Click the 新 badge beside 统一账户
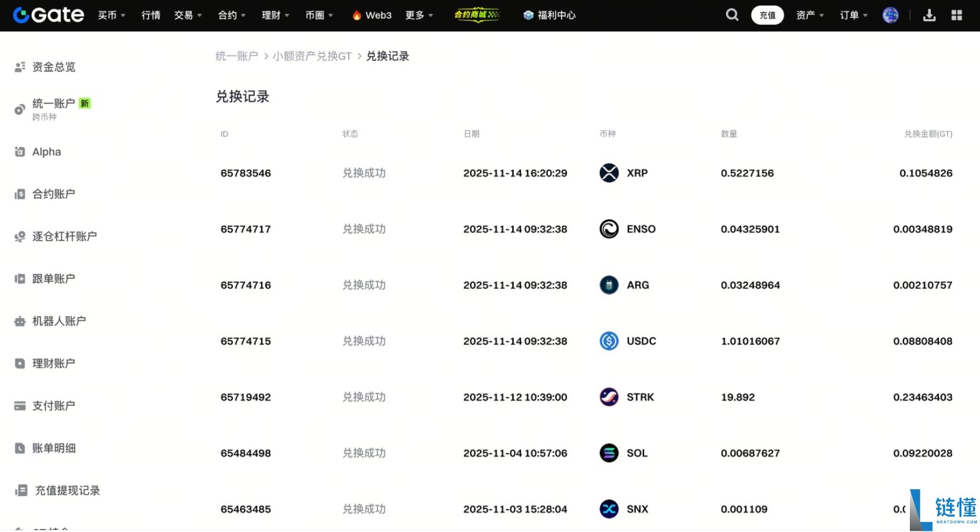Screen dimensions: 980x532 click(85, 103)
